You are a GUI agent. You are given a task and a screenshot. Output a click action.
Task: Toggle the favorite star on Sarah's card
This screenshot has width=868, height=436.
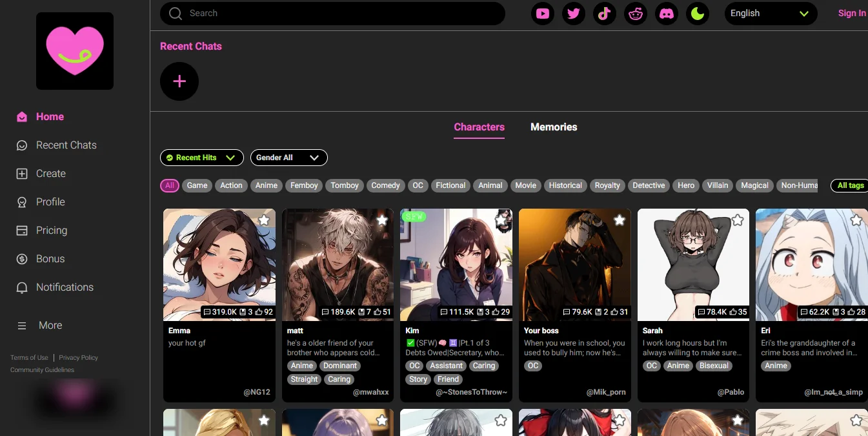pos(738,220)
